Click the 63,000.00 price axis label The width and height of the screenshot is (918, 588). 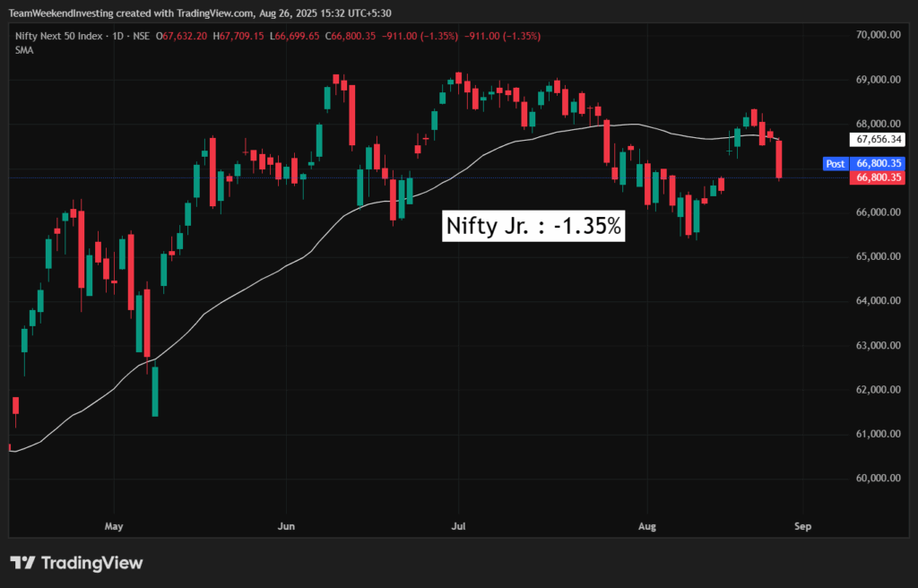(x=879, y=345)
